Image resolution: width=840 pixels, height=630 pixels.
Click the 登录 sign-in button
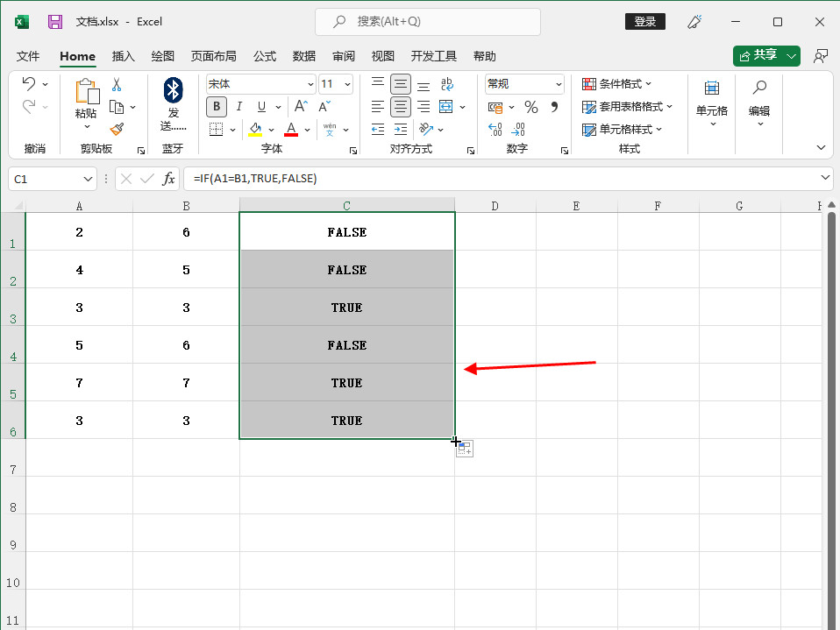(x=645, y=21)
